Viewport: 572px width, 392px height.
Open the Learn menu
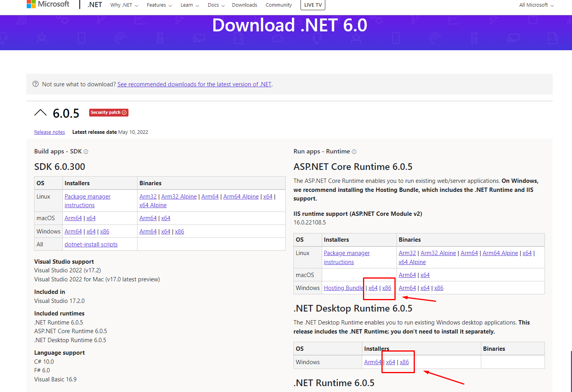pos(190,5)
